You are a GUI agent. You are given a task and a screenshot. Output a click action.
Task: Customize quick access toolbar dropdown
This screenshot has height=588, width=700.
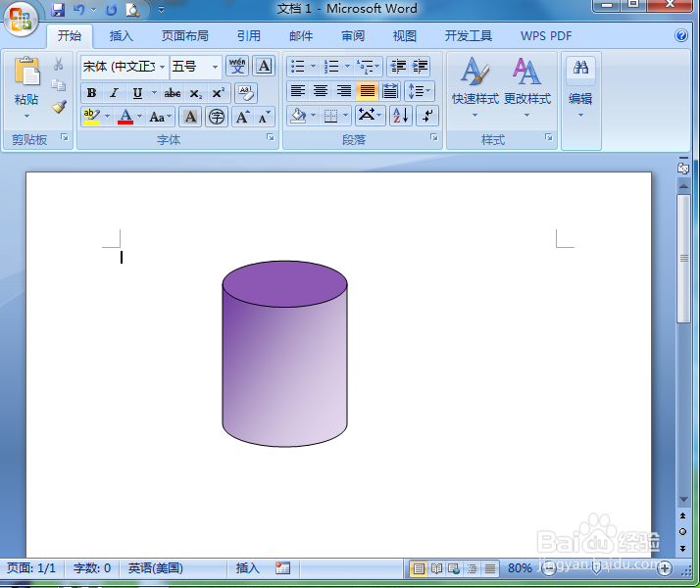click(161, 10)
